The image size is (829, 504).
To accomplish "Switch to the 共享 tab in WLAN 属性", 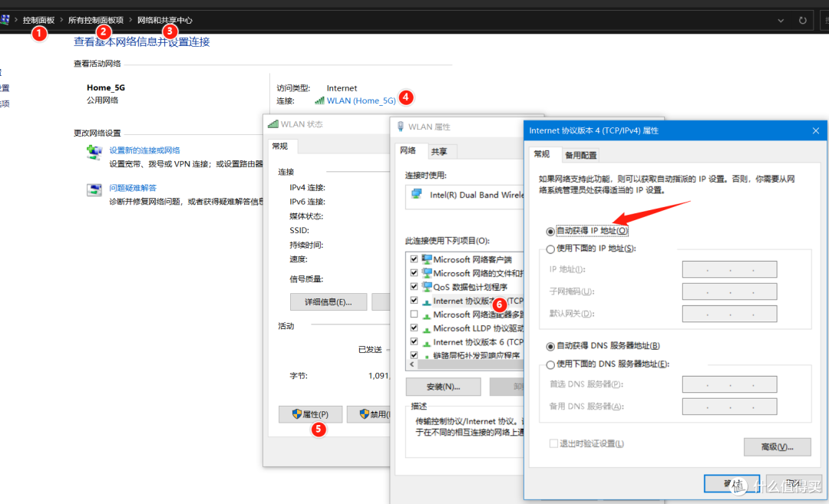I will [441, 151].
